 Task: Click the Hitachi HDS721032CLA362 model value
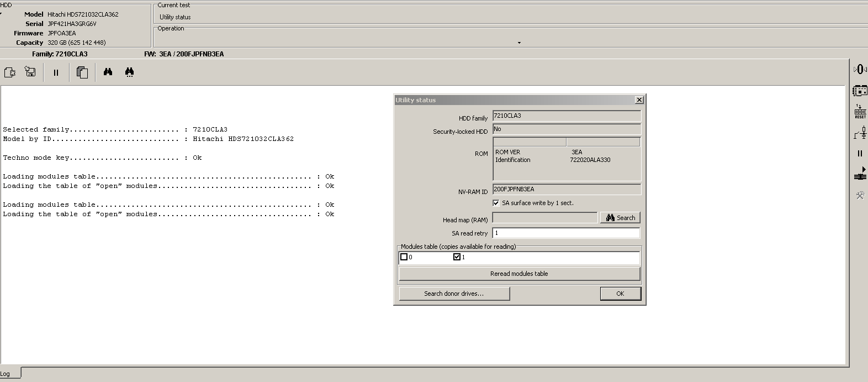pos(83,14)
